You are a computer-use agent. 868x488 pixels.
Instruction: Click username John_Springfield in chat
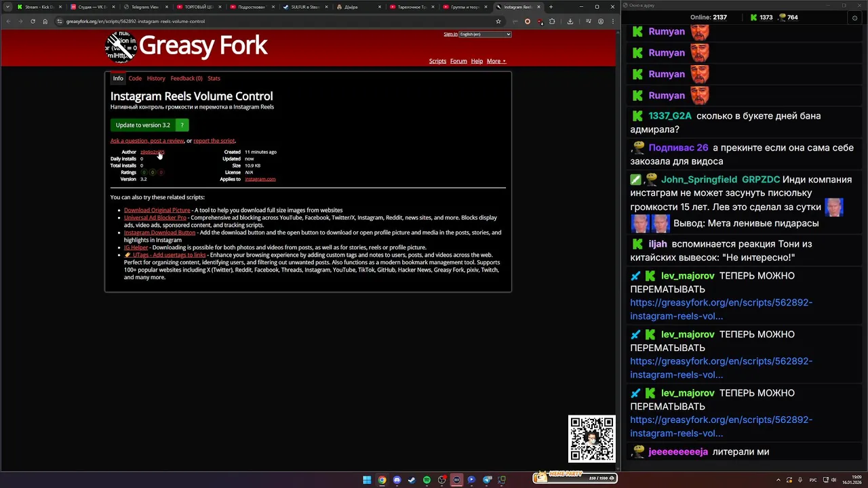(x=699, y=180)
